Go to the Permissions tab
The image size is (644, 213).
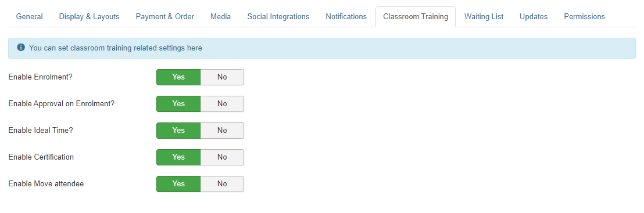click(x=584, y=17)
